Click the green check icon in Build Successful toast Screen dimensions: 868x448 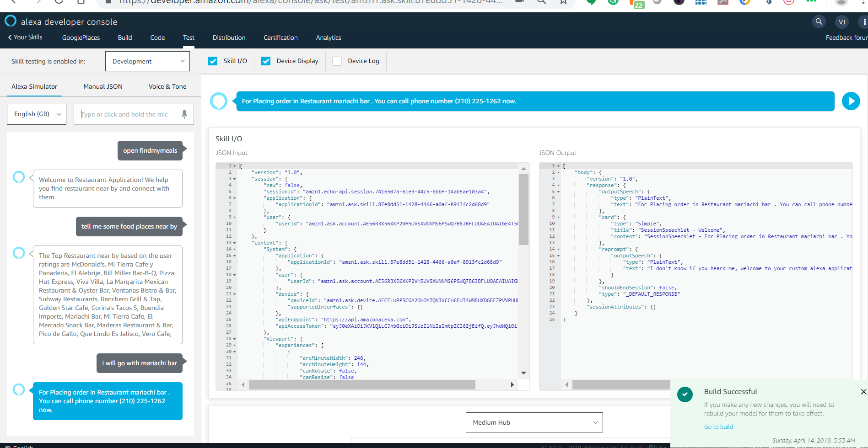pos(685,394)
